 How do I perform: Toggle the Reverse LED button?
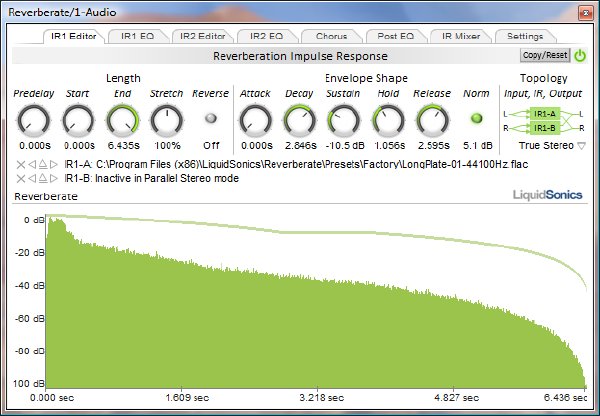point(210,118)
